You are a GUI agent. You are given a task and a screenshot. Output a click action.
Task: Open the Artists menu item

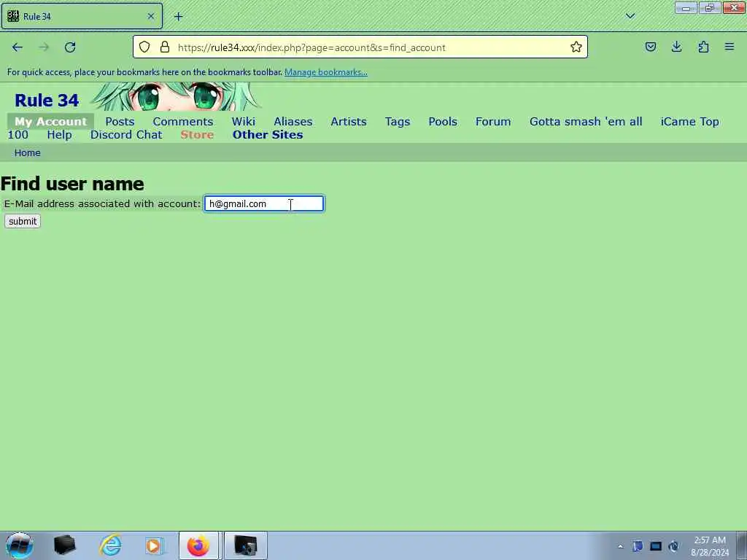(x=349, y=122)
